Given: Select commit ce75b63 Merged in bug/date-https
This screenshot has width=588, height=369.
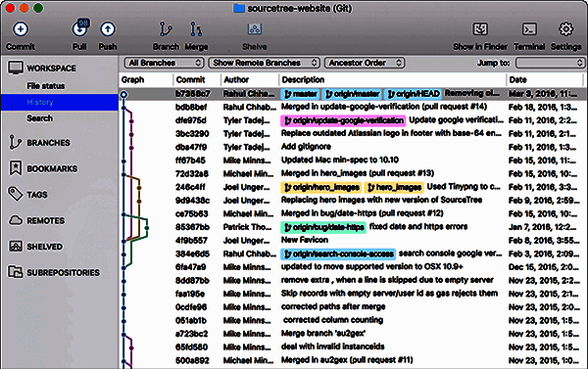Looking at the screenshot, I should tap(353, 214).
